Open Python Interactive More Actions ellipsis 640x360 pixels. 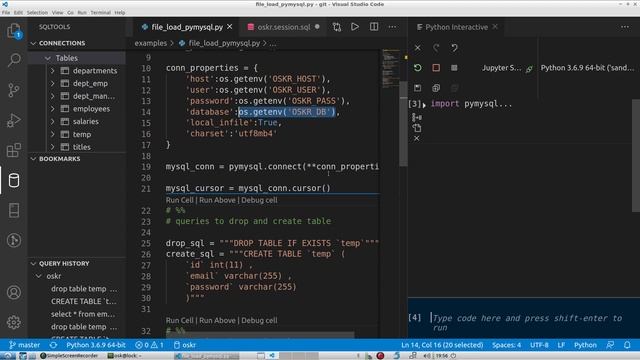click(x=625, y=27)
